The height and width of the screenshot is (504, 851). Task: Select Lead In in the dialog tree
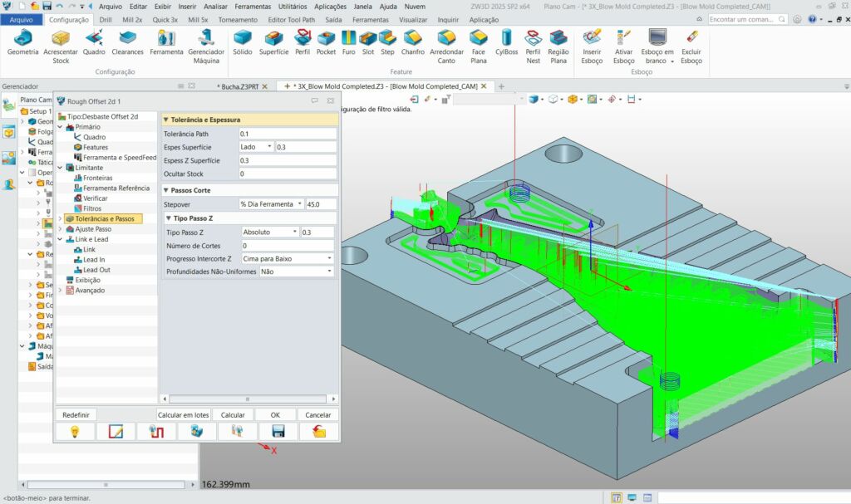94,260
